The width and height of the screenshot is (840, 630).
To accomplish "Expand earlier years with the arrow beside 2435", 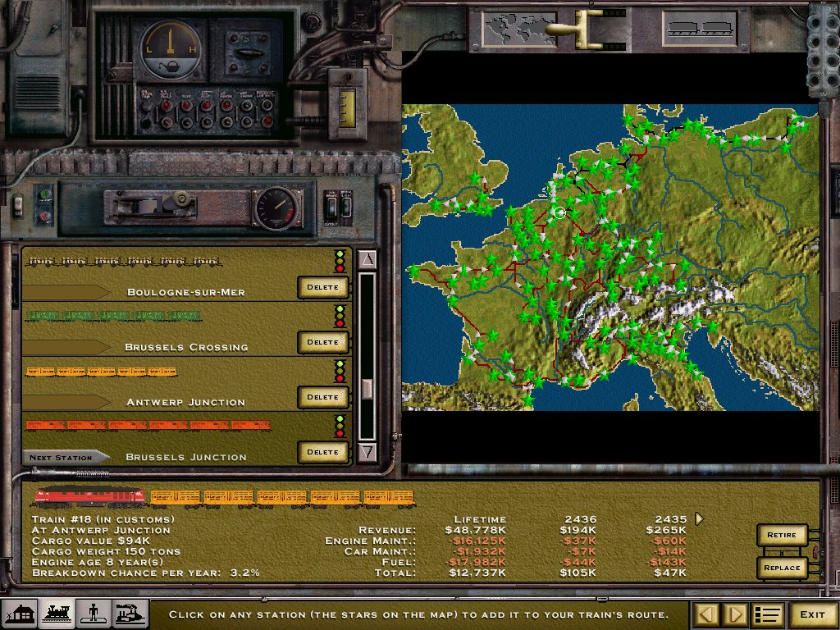I will pos(699,518).
